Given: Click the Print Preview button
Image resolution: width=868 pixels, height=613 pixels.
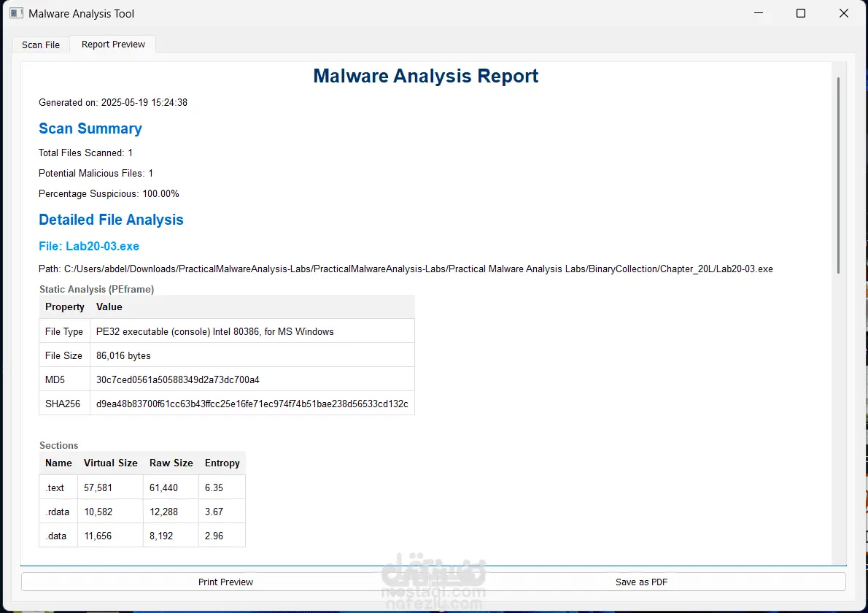Looking at the screenshot, I should (x=225, y=582).
